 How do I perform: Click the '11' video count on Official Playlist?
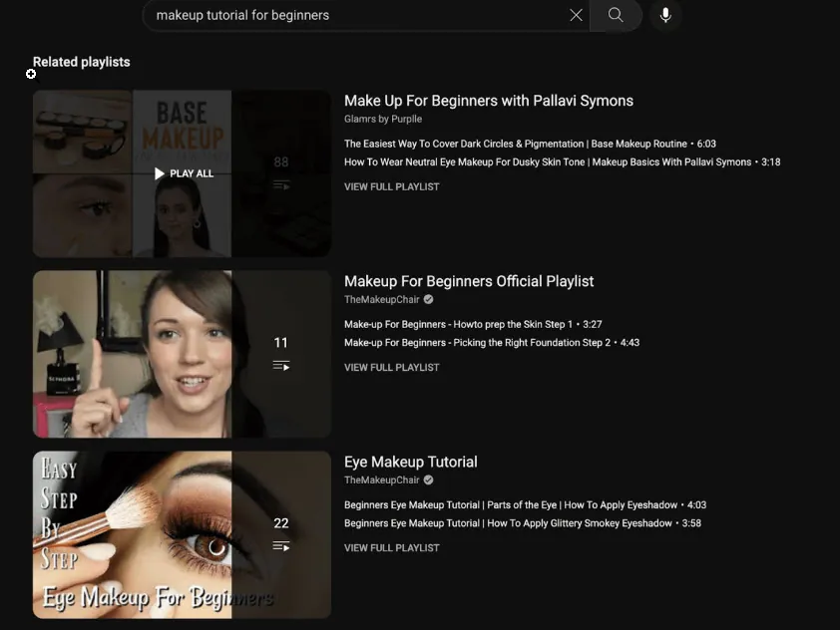280,343
